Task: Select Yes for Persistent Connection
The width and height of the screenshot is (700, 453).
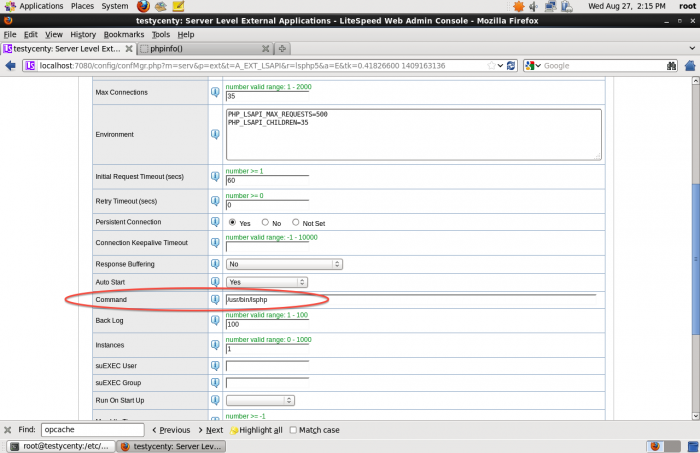Action: [232, 222]
